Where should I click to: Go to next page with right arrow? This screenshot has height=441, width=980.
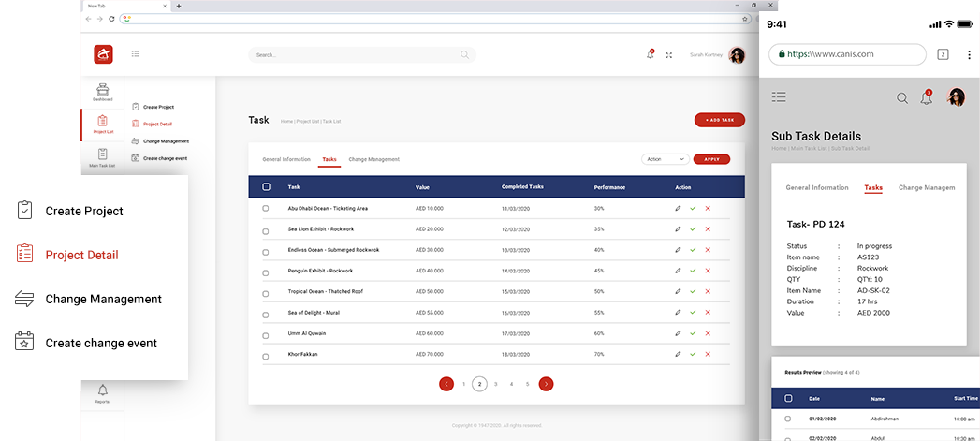tap(546, 384)
